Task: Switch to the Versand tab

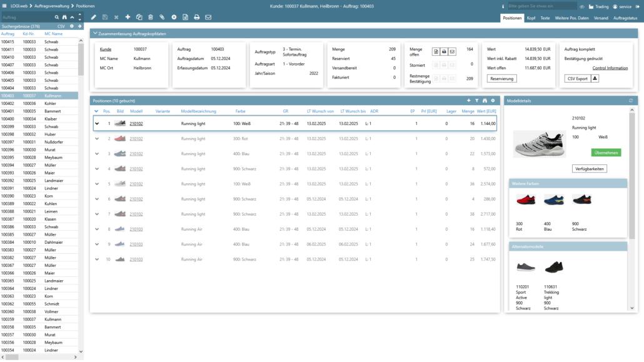Action: [601, 18]
